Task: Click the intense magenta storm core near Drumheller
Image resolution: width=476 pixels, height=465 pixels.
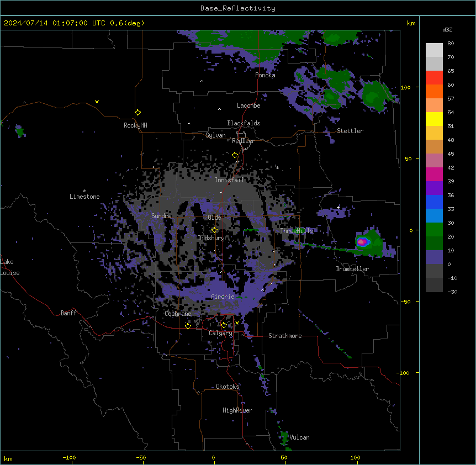Action: 361,242
